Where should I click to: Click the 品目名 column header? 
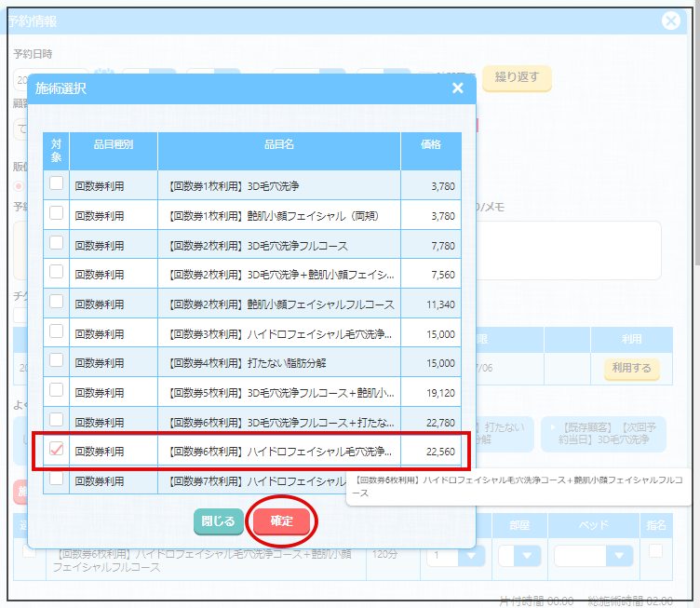[x=279, y=145]
